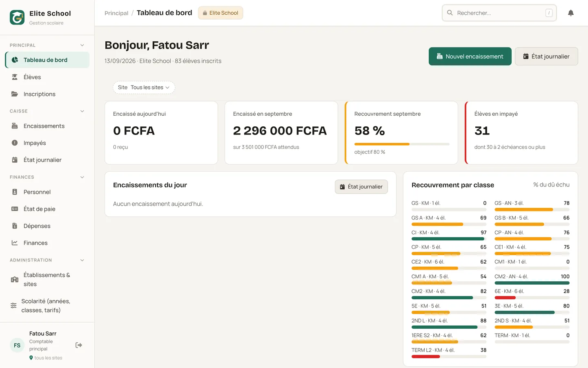Screen dimensions: 588x368
Task: Click the search magnifier icon
Action: coord(450,13)
